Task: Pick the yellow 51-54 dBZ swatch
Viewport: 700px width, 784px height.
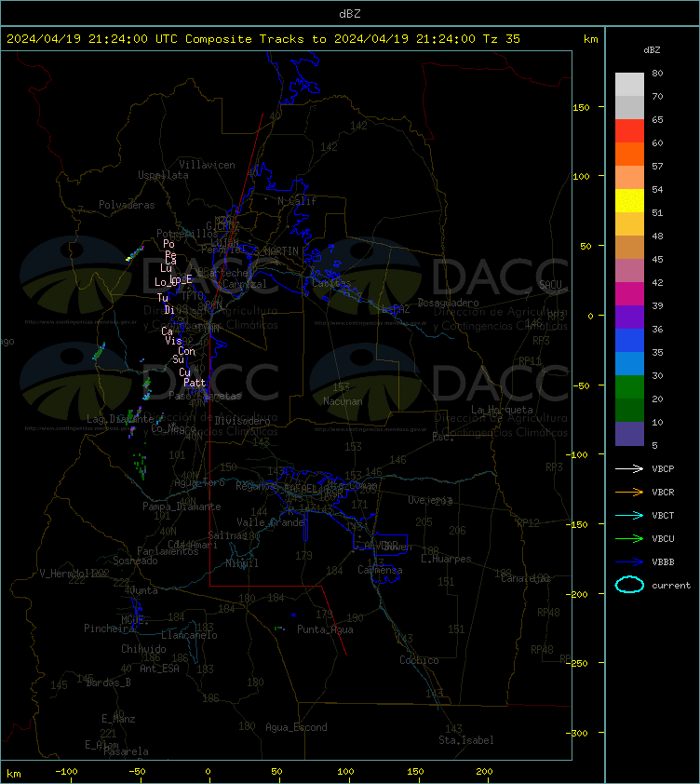Action: [629, 200]
